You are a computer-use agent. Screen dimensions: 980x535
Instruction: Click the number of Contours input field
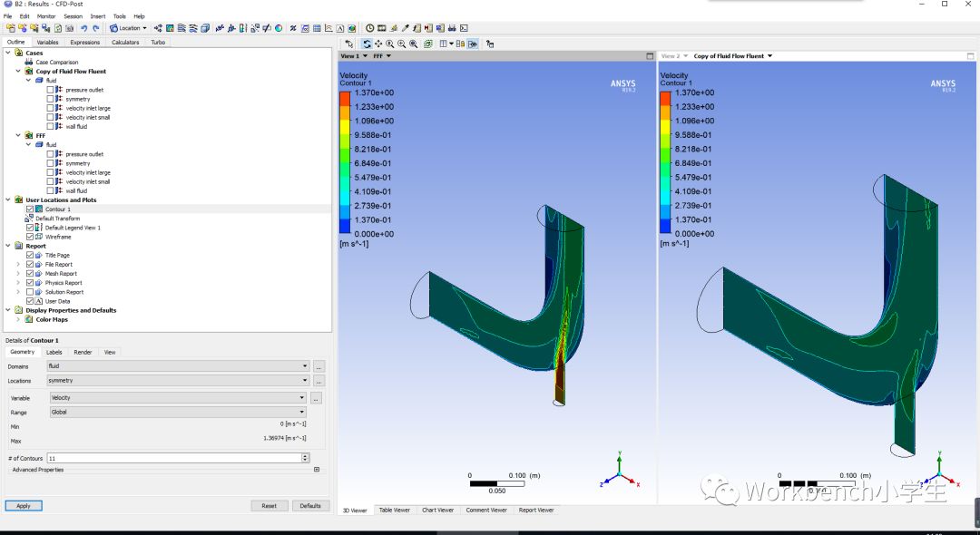point(174,458)
